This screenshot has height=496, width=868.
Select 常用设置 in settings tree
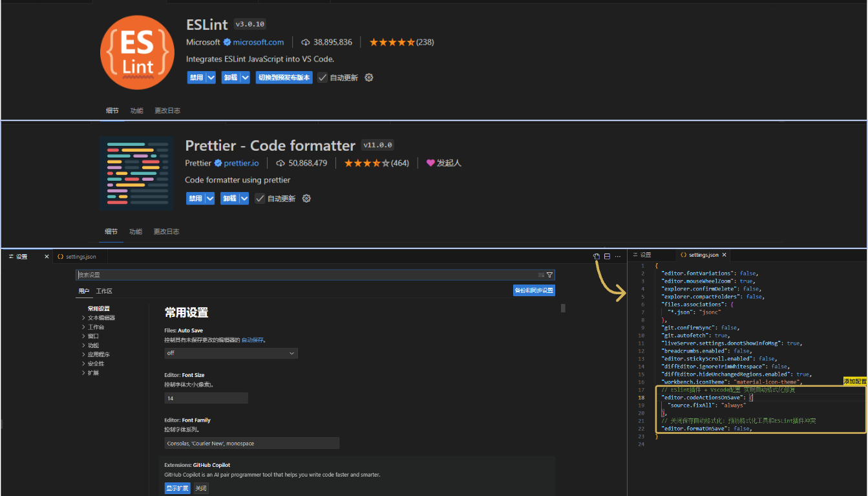(x=99, y=309)
